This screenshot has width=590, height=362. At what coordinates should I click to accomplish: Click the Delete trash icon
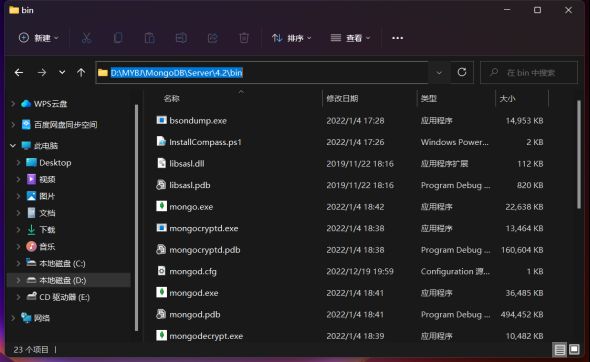point(244,38)
